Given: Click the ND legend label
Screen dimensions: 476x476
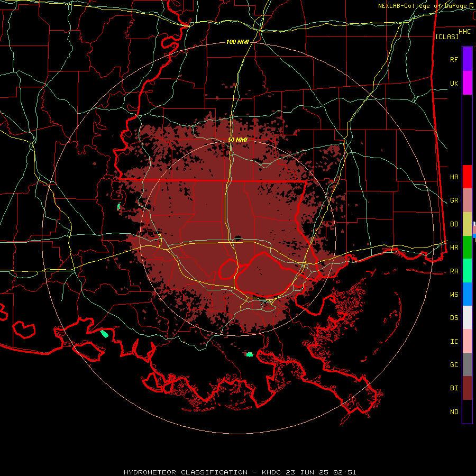Looking at the screenshot, I should coord(454,411).
